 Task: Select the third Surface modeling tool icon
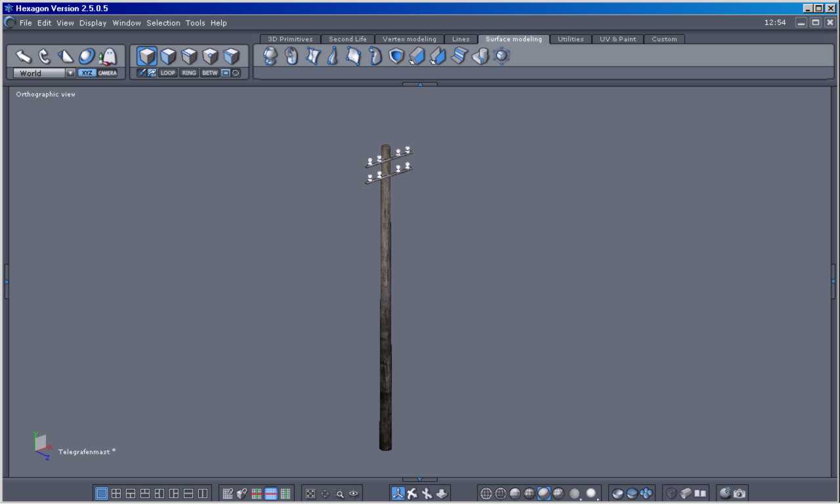click(x=312, y=56)
